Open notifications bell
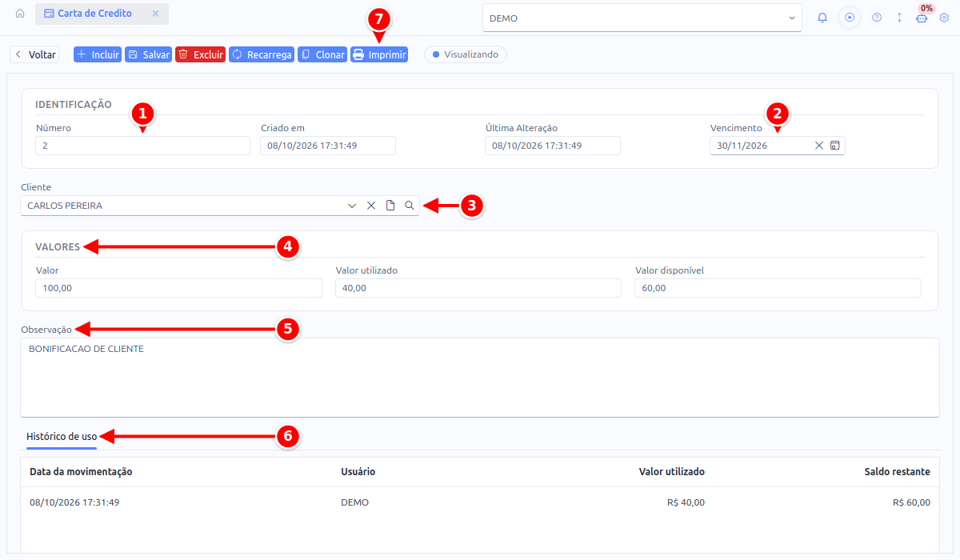 pyautogui.click(x=822, y=18)
